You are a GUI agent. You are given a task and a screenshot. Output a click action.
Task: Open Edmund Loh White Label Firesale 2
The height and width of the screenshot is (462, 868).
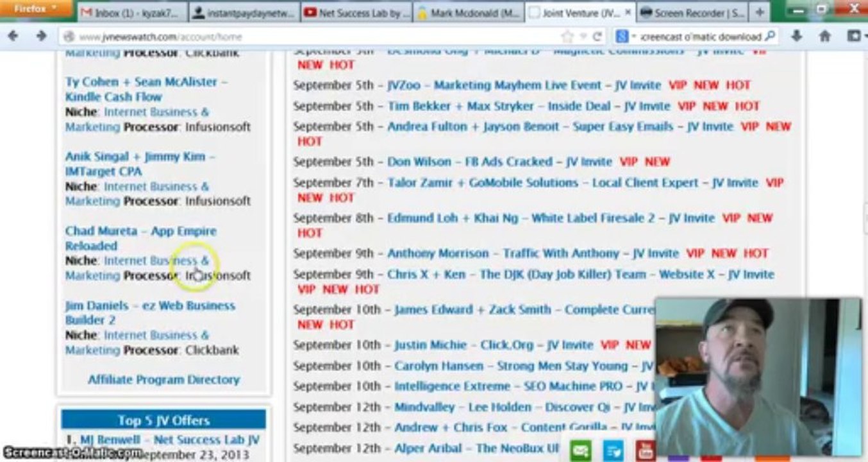coord(551,218)
